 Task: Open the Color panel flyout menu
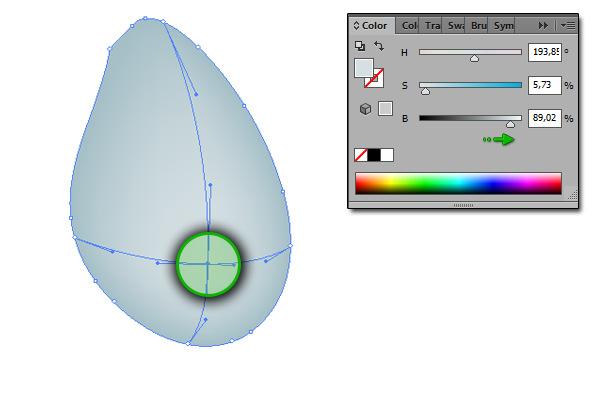coord(568,26)
